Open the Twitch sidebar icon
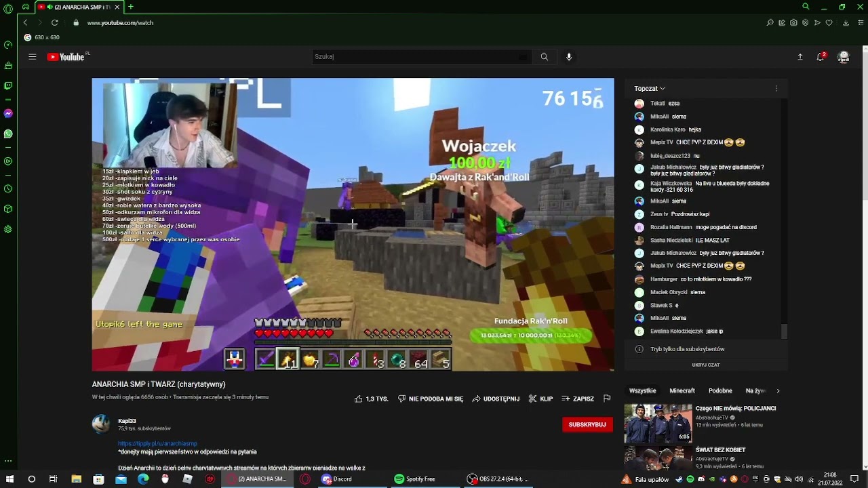868x488 pixels. (x=8, y=85)
